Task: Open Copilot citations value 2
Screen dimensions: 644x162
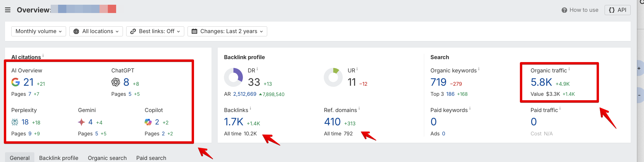Action: pos(157,122)
